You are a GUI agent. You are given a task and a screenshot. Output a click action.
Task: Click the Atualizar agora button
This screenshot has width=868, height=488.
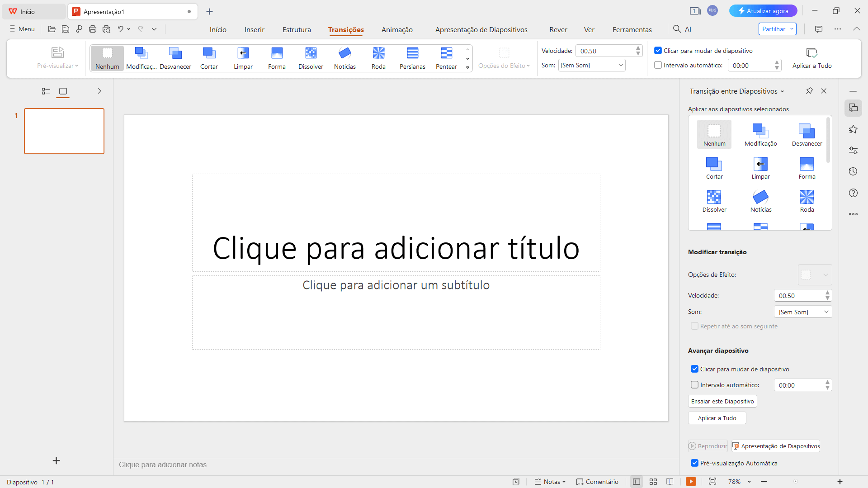[x=763, y=11]
